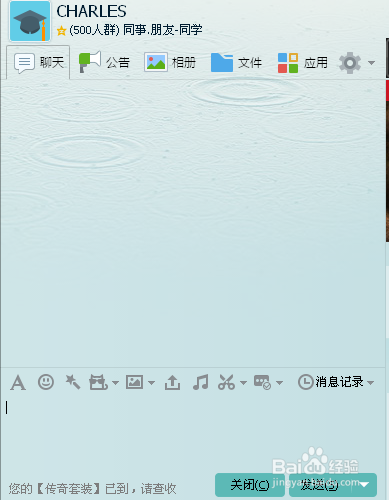The image size is (389, 500).
Task: Open the 传奇套装 notification link
Action: (92, 489)
